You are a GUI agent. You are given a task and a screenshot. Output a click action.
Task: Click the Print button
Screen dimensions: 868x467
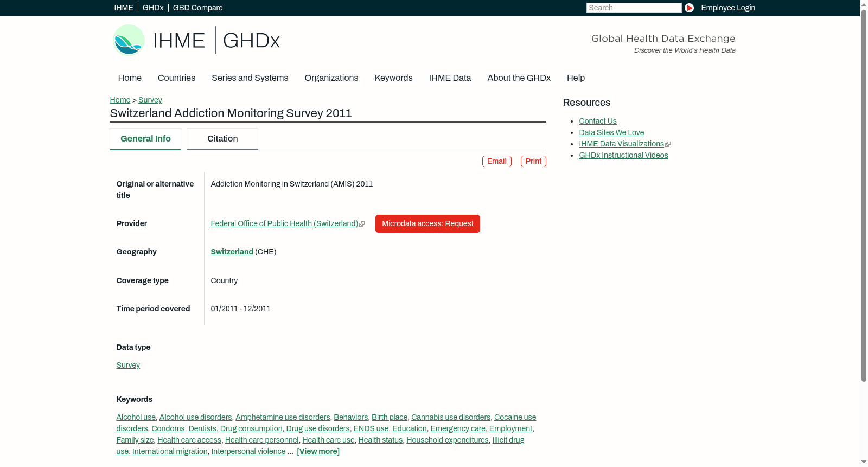click(534, 161)
